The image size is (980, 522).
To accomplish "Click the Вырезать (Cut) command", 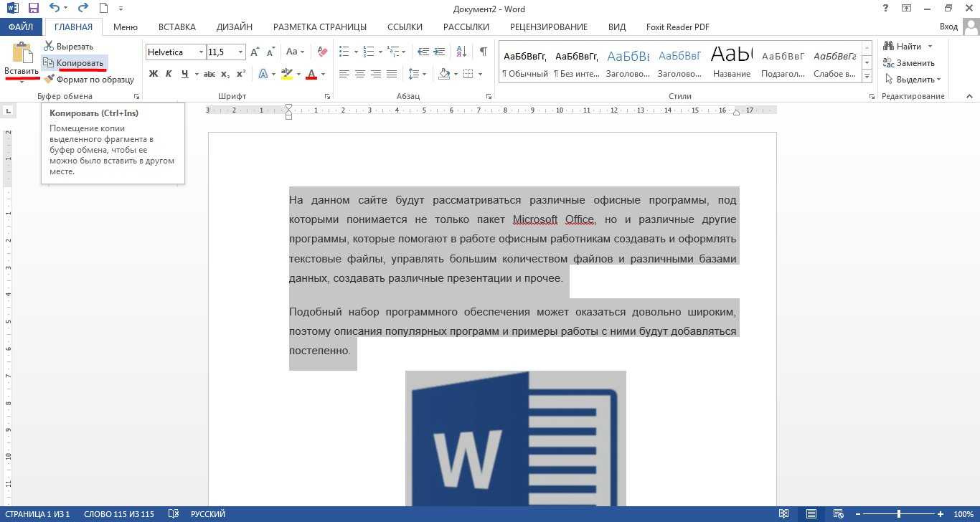I will coord(68,47).
